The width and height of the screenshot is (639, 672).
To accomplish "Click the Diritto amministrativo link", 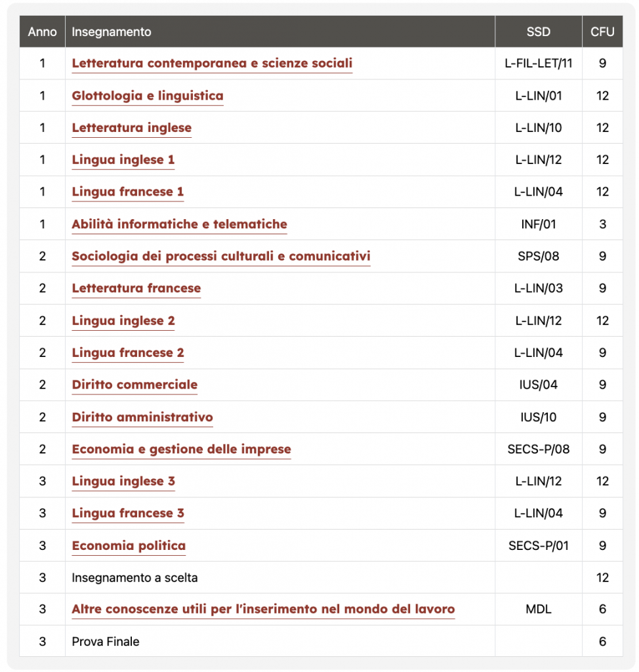I will (142, 417).
